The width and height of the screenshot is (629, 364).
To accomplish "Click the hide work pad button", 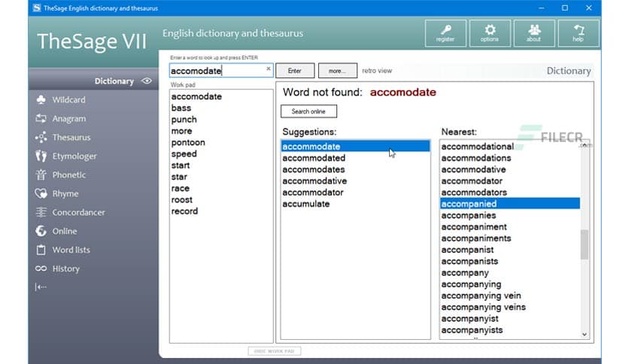I will click(275, 351).
